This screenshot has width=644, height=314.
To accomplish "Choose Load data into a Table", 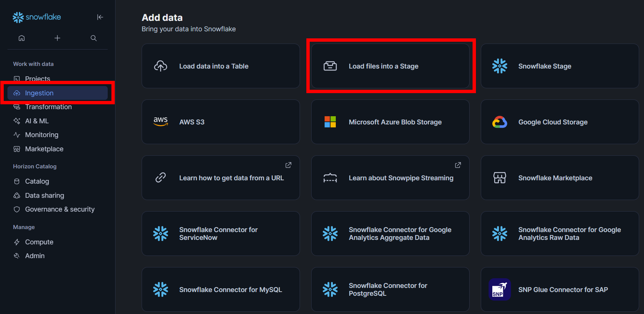I will pos(221,66).
